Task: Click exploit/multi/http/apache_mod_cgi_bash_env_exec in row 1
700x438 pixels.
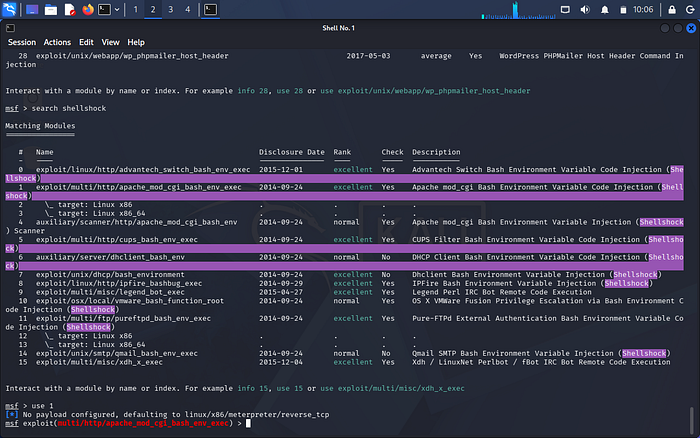Action: click(x=138, y=187)
